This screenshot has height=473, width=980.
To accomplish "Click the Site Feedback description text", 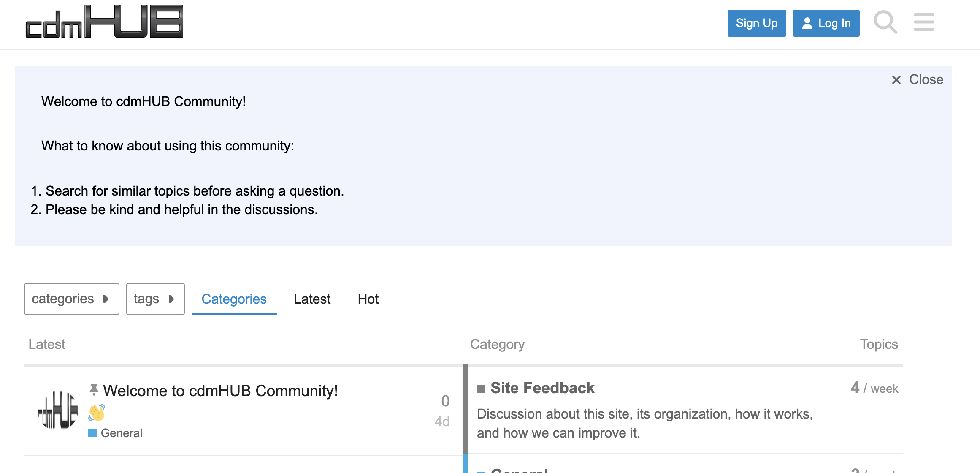I will 645,423.
